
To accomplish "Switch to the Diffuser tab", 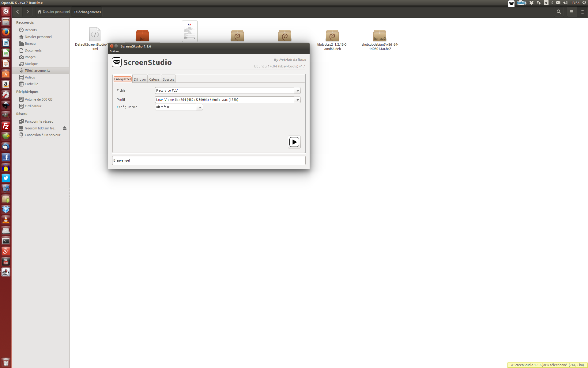I will click(140, 79).
